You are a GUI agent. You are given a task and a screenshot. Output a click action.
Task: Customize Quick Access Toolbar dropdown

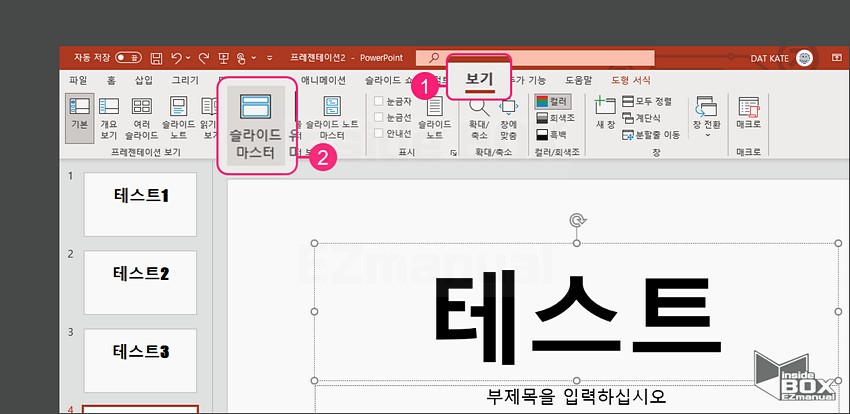(270, 58)
